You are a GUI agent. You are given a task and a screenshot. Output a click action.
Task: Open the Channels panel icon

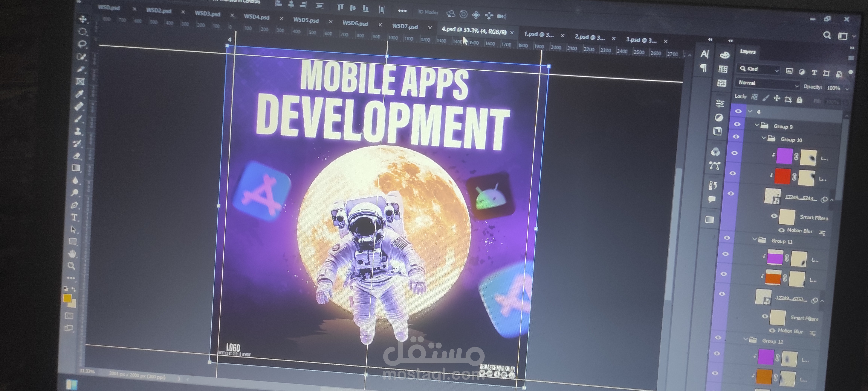715,152
